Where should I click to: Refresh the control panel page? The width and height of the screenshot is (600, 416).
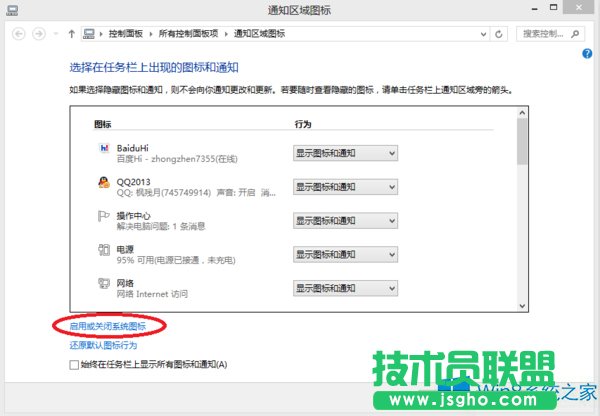click(x=499, y=34)
